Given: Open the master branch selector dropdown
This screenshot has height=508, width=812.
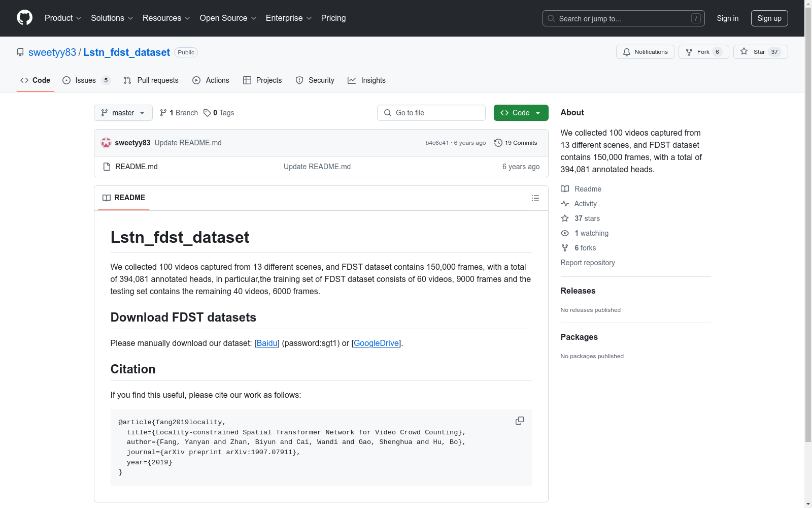Looking at the screenshot, I should (123, 113).
